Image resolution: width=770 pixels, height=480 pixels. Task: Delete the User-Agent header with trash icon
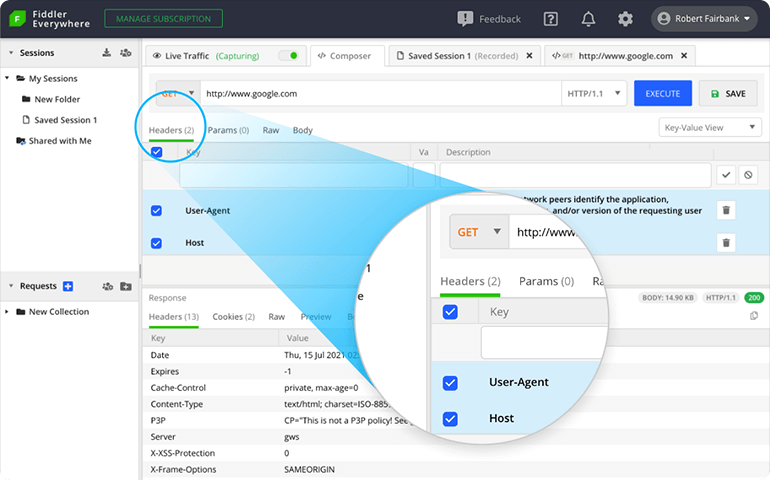coord(726,211)
